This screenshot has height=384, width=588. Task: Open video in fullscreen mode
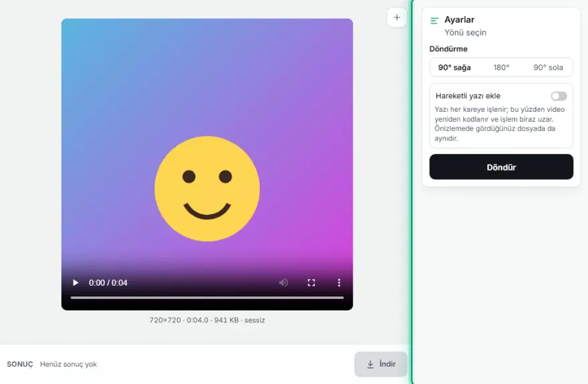click(x=311, y=283)
